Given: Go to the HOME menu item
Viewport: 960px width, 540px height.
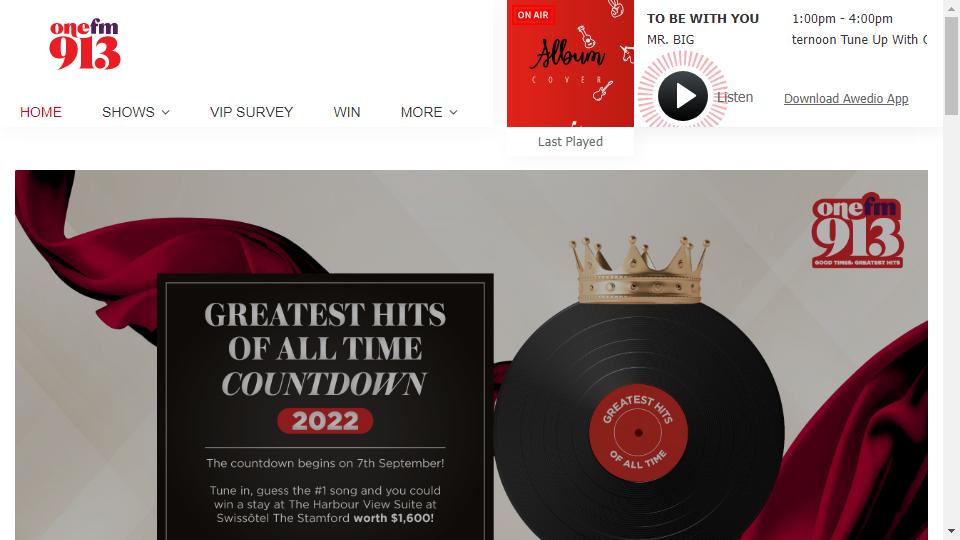Looking at the screenshot, I should [41, 112].
